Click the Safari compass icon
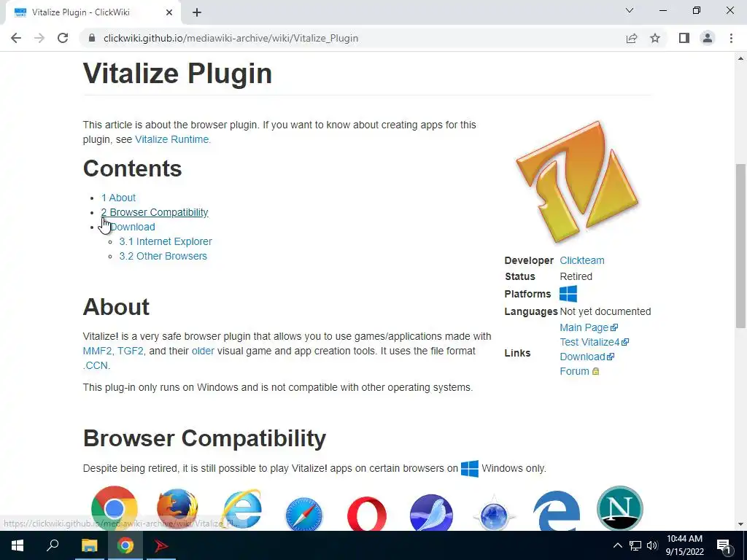 tap(304, 514)
